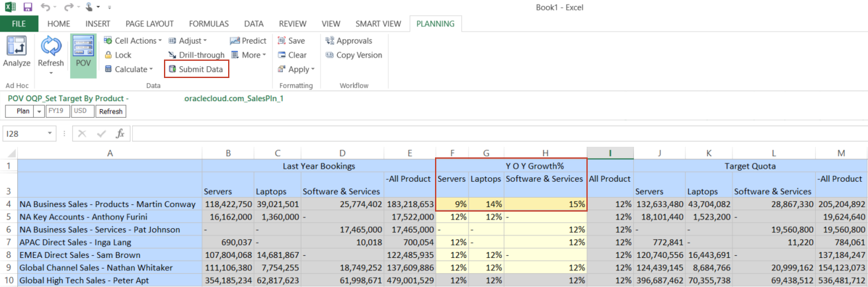Image resolution: width=868 pixels, height=287 pixels.
Task: Switch to the REVIEW tab
Action: (x=293, y=24)
